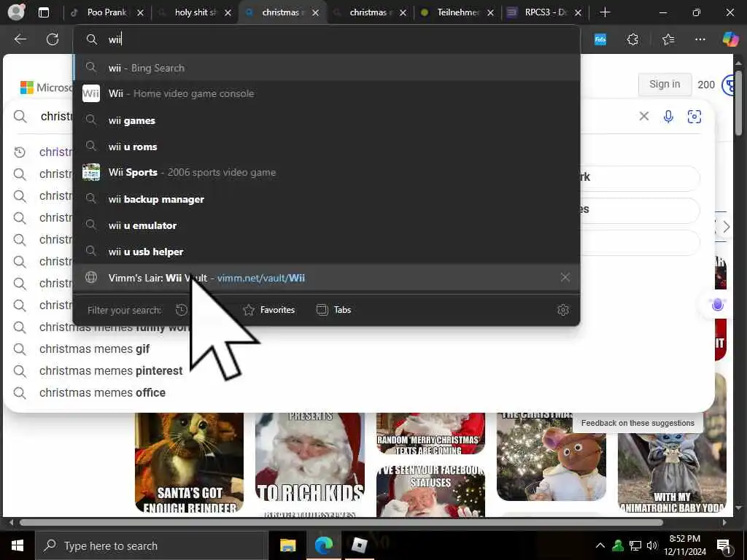Refresh the page with the reload icon

click(53, 39)
